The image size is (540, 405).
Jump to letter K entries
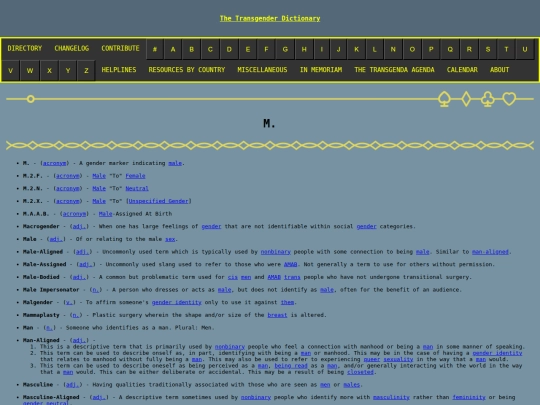pyautogui.click(x=357, y=49)
